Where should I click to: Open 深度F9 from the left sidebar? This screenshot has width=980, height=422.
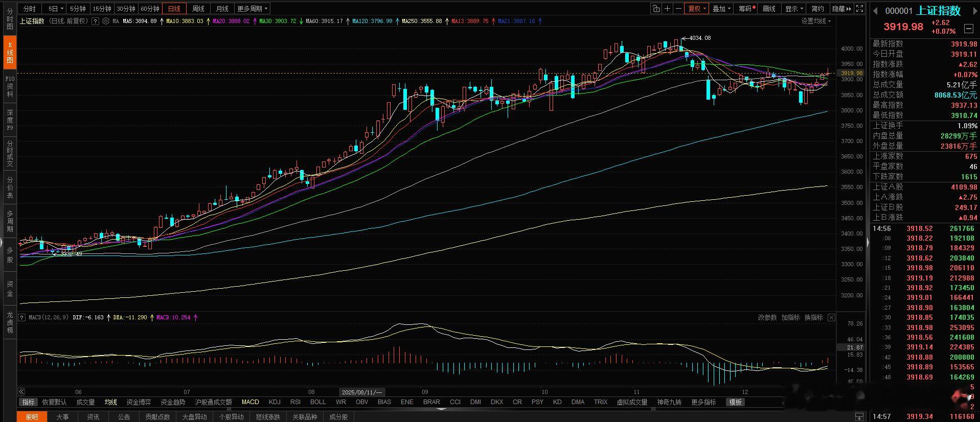coord(10,120)
